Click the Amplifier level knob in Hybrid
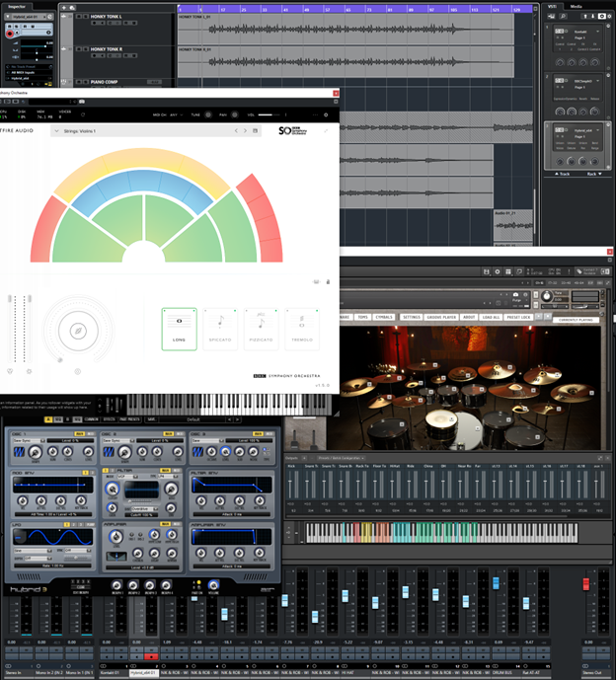This screenshot has width=616, height=680. tap(115, 537)
